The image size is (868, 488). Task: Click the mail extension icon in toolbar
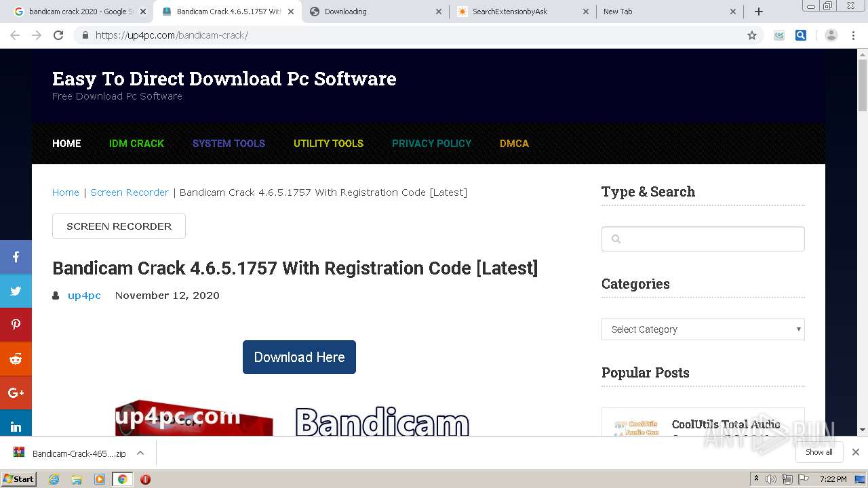pyautogui.click(x=779, y=35)
